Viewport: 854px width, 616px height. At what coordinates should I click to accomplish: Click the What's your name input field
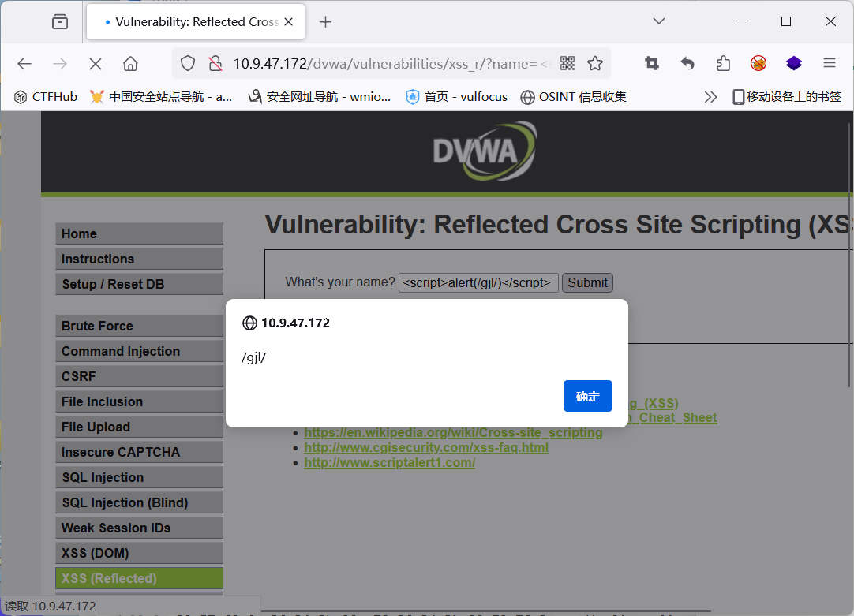pyautogui.click(x=478, y=283)
